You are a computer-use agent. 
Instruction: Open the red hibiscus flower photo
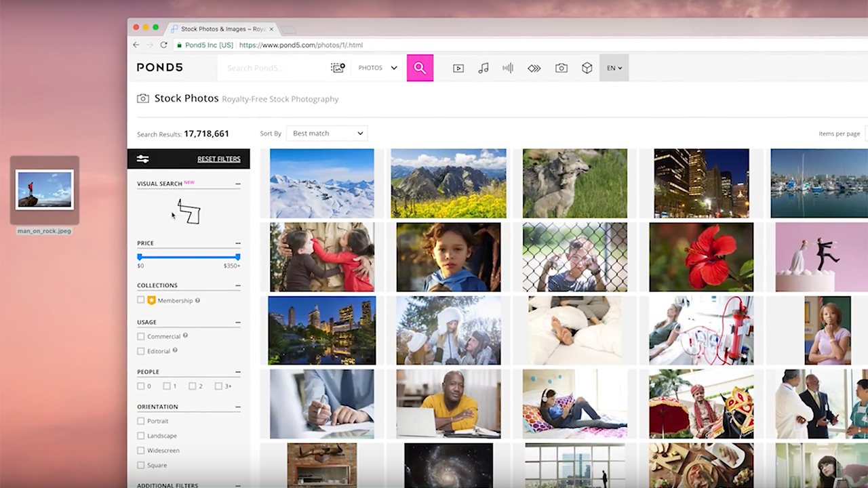click(x=701, y=258)
